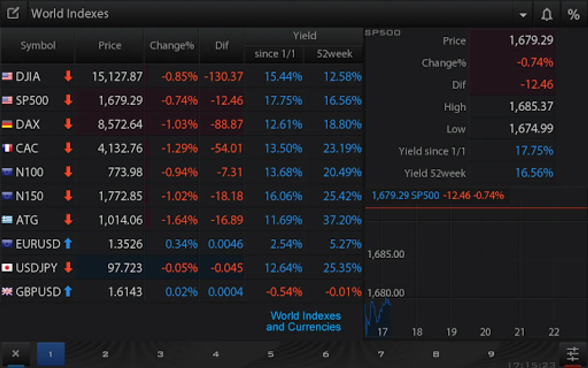The width and height of the screenshot is (588, 368).
Task: Click the ATG down arrow indicator
Action: point(68,220)
